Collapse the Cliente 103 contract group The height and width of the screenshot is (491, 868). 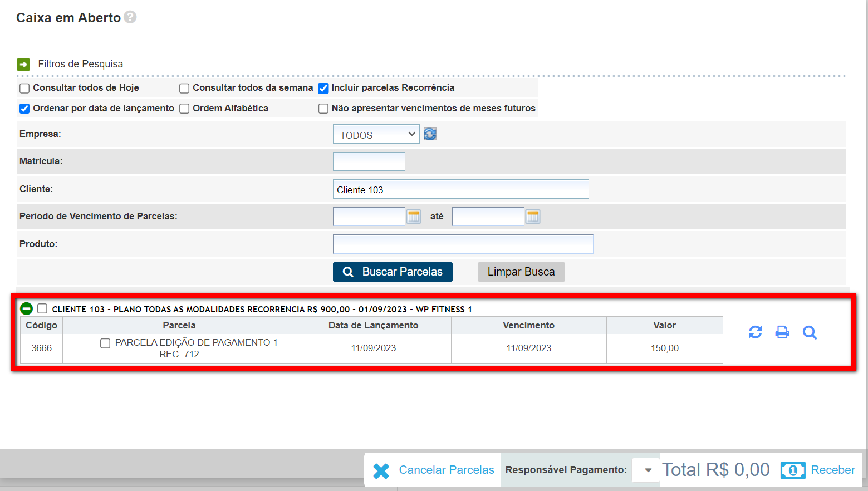pyautogui.click(x=26, y=308)
